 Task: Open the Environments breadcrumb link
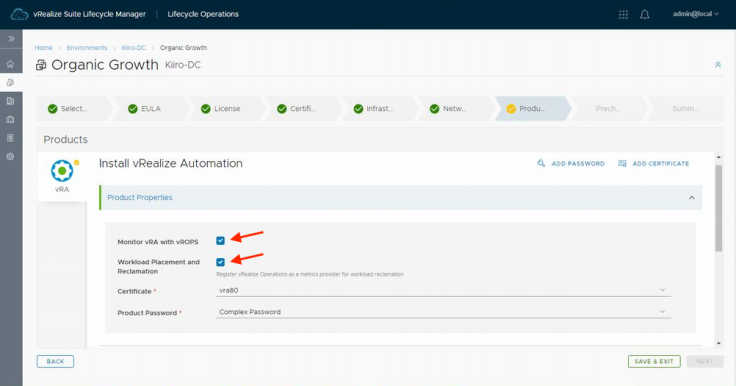[87, 48]
